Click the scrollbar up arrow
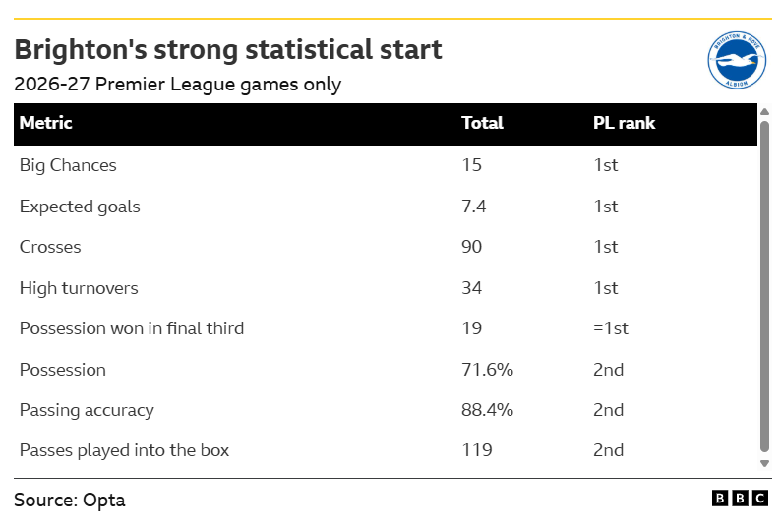This screenshot has width=781, height=532. [x=765, y=111]
